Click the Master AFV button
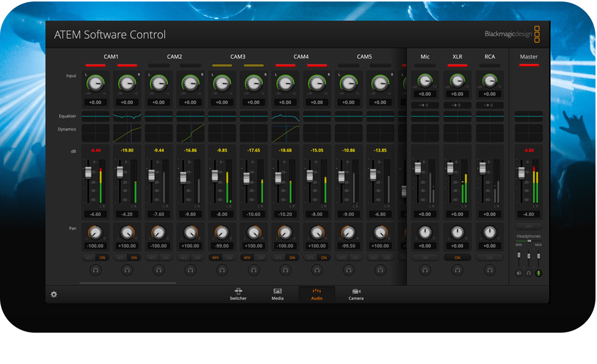Image resolution: width=597 pixels, height=364 pixels. pyautogui.click(x=529, y=226)
